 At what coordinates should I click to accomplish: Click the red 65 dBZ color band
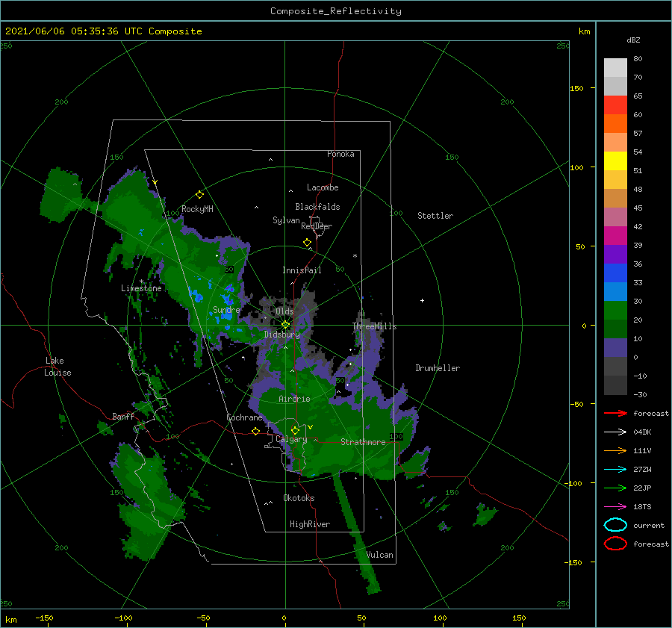coord(615,105)
